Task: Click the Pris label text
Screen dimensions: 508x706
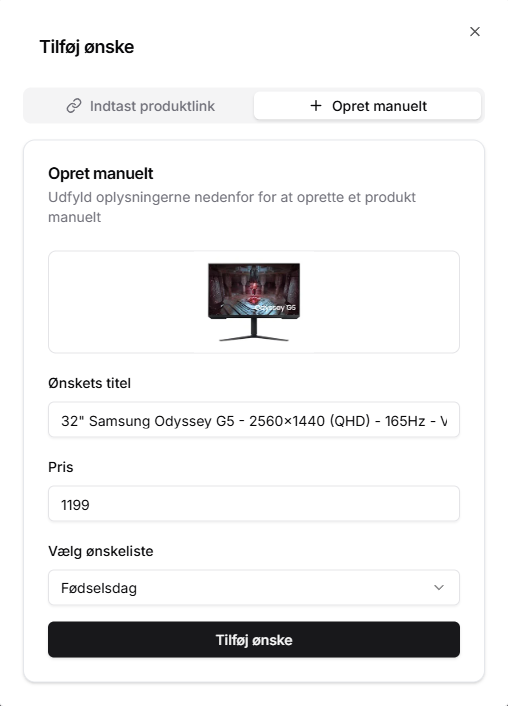Action: (61, 467)
